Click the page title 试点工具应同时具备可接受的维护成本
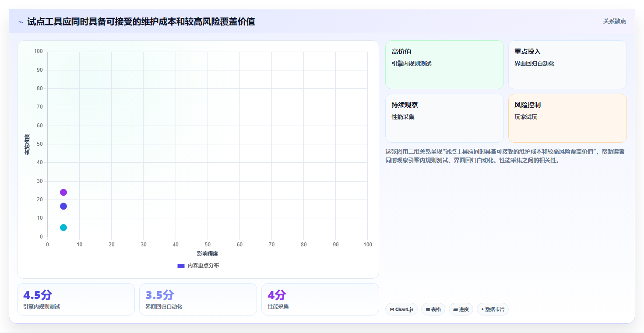This screenshot has width=644, height=333. point(141,21)
